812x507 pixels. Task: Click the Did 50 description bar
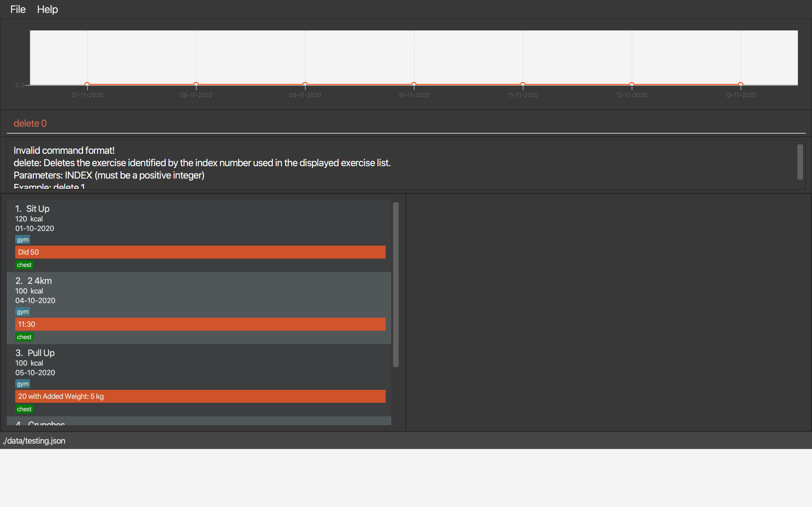pos(200,252)
